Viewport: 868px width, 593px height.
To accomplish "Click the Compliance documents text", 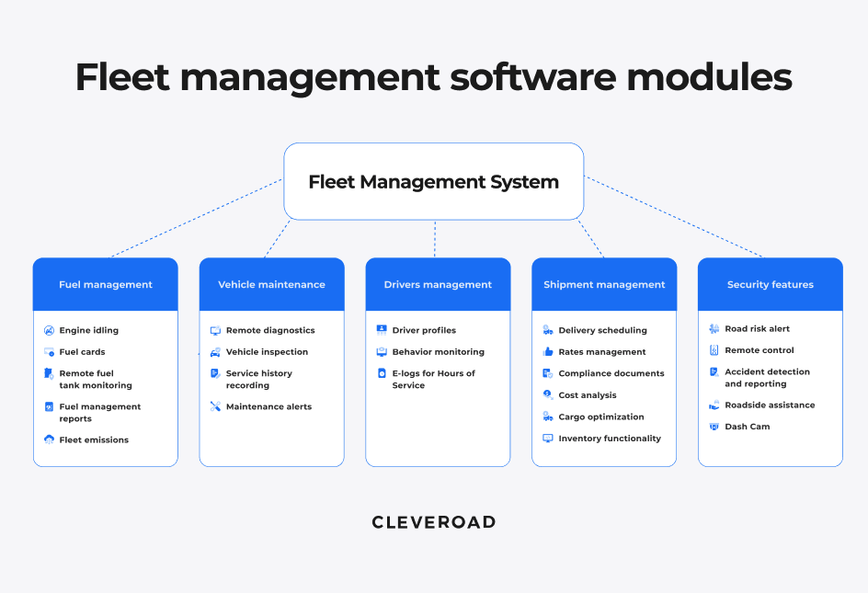I will tap(611, 374).
